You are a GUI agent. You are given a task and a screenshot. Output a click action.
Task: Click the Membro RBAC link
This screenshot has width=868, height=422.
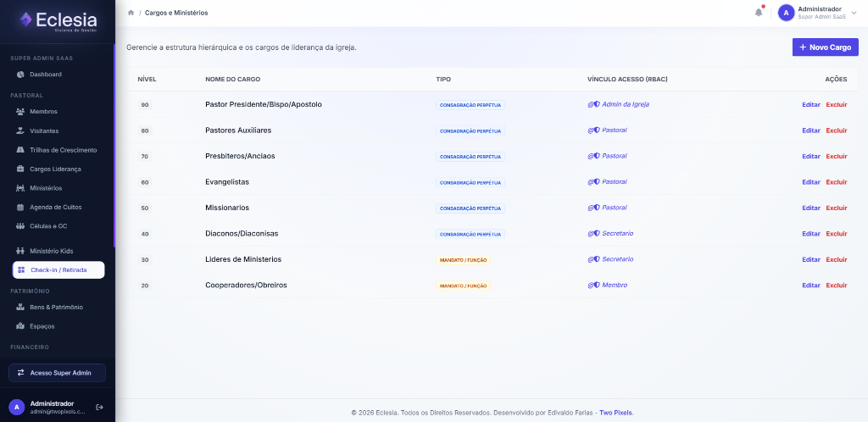pyautogui.click(x=607, y=285)
